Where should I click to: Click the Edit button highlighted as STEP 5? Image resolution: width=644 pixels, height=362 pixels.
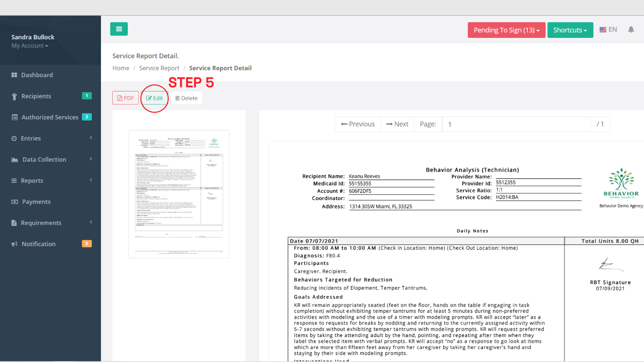click(x=155, y=98)
